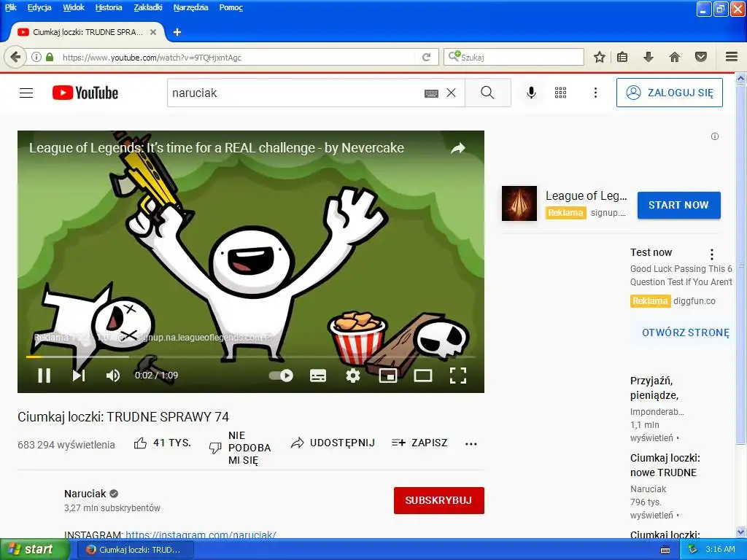
Task: Reload the page
Action: coord(426,57)
